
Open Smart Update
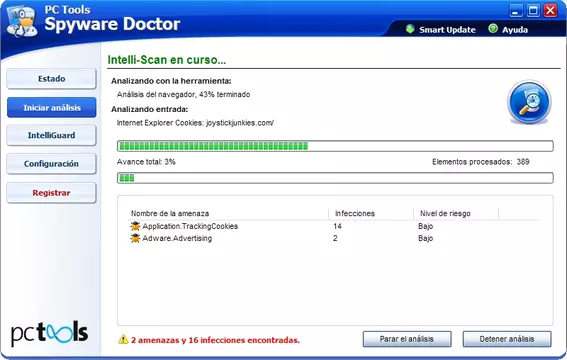coord(447,30)
